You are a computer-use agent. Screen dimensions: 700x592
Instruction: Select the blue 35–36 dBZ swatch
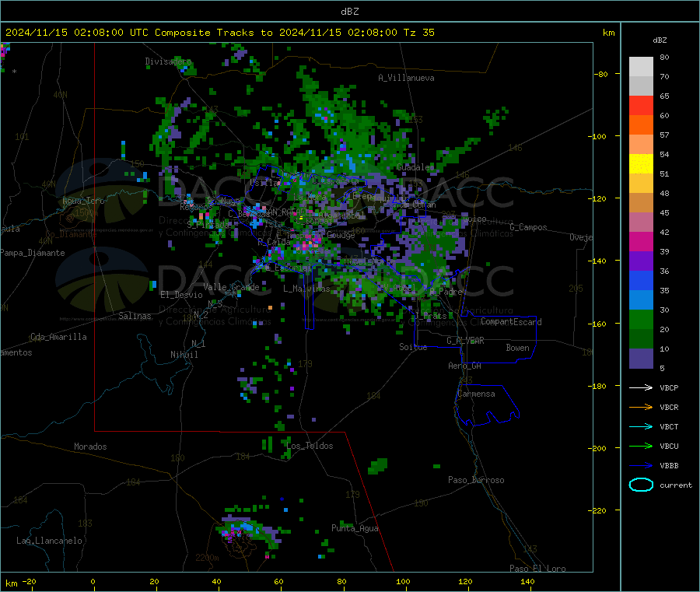click(x=641, y=280)
